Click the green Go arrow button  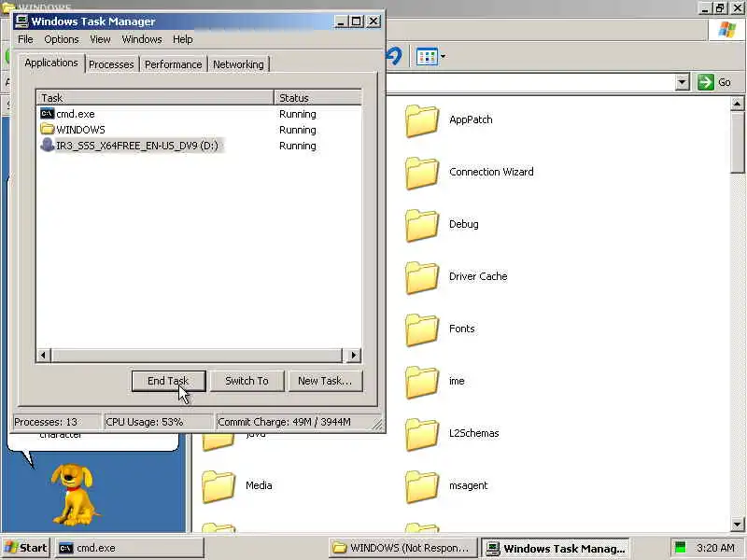pos(706,82)
